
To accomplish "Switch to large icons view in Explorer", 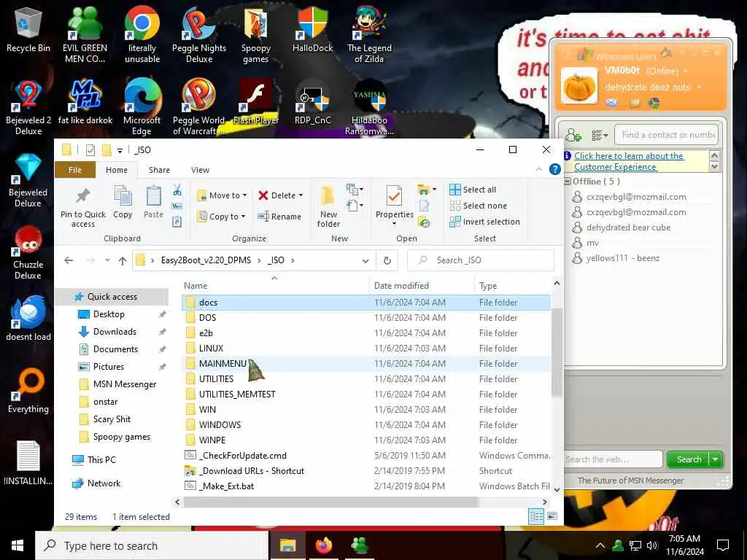I will click(x=553, y=516).
